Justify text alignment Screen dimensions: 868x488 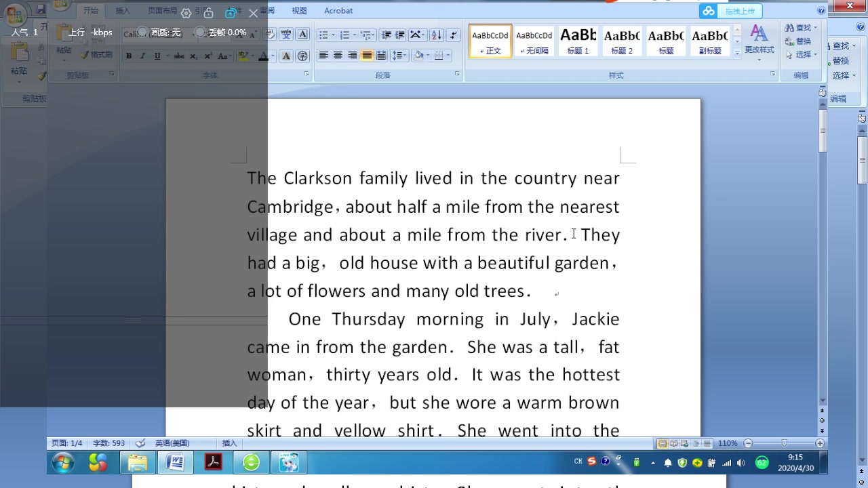(367, 56)
